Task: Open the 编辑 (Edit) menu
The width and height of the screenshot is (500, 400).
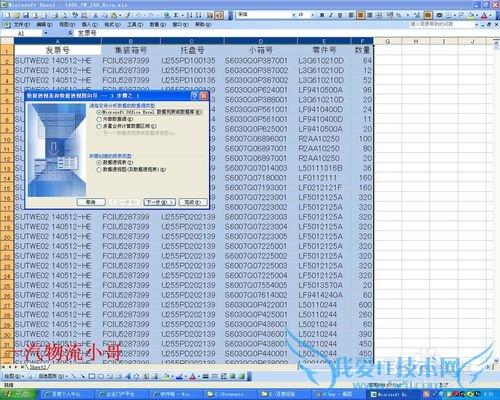Action: (44, 25)
